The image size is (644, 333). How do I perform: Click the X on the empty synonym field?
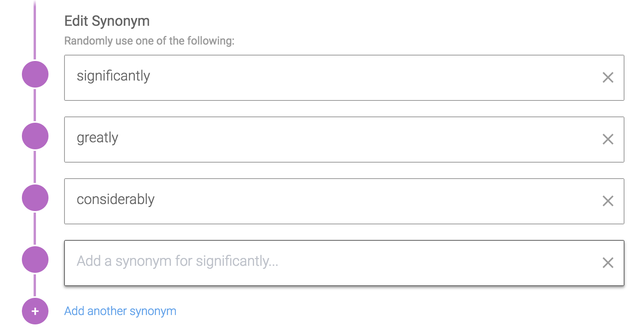pos(608,263)
